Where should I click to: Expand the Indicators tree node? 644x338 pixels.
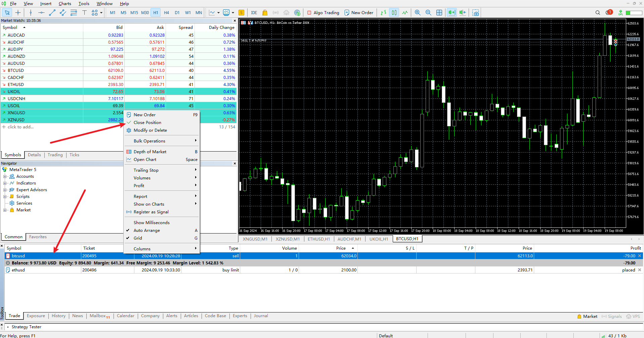pos(5,183)
